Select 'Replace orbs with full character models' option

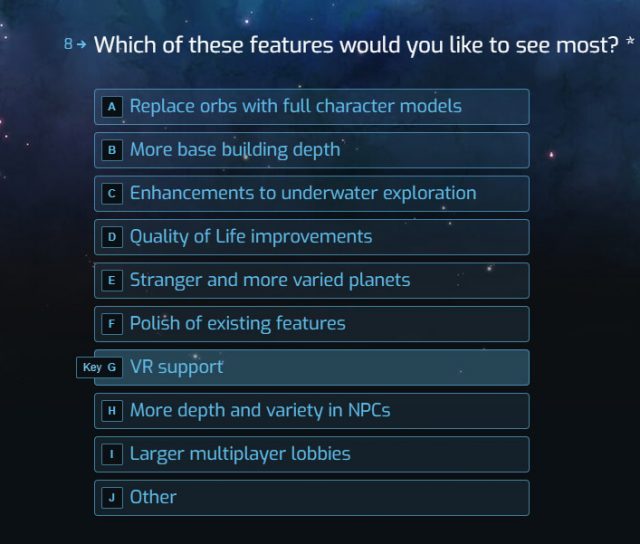[x=312, y=107]
